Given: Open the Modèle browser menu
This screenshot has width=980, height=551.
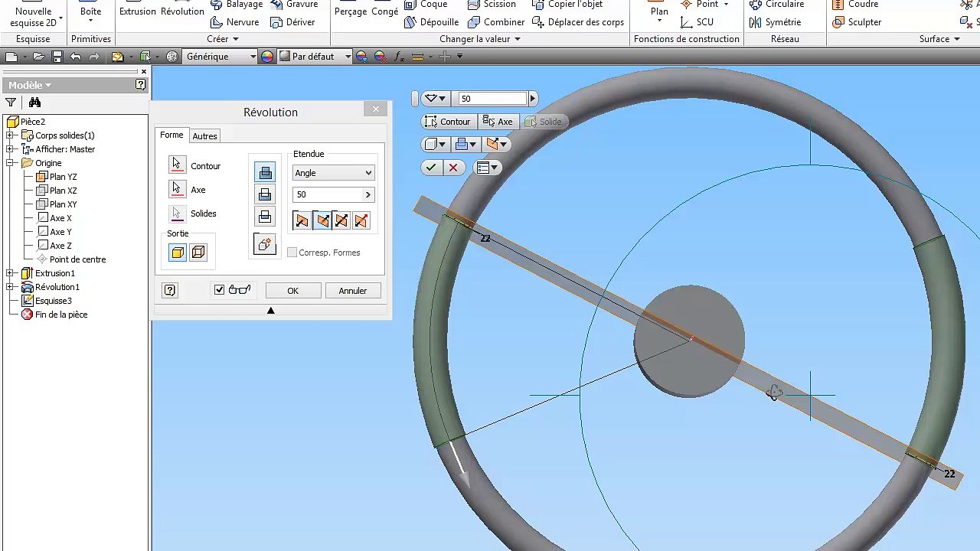Looking at the screenshot, I should [30, 85].
